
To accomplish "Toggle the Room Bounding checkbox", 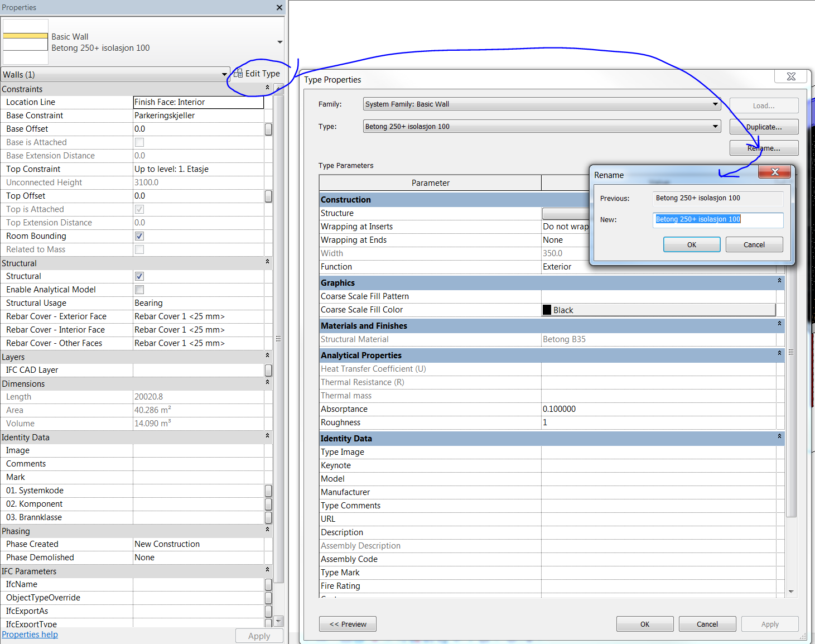I will click(x=139, y=236).
